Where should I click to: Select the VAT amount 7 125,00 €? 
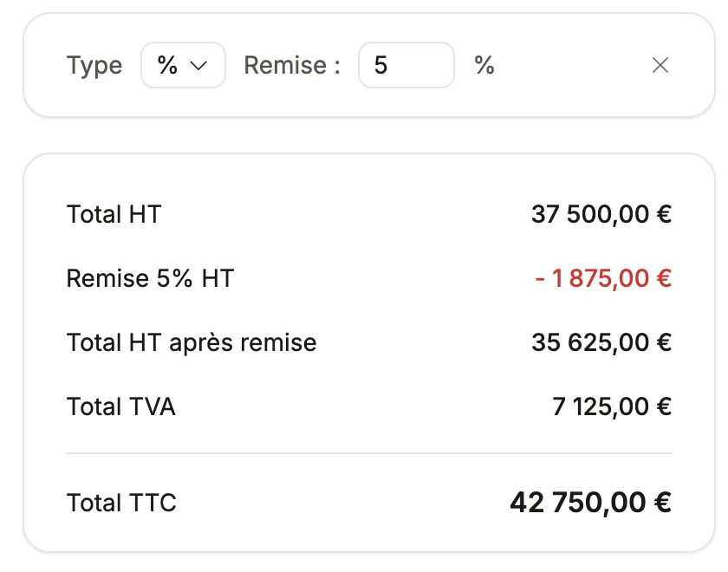(612, 406)
